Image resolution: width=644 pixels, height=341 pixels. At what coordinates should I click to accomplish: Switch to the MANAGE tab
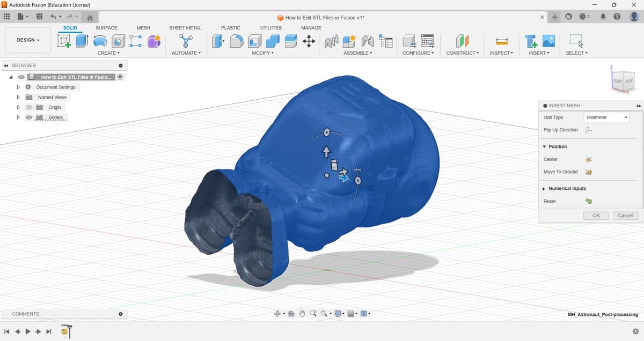pos(311,28)
